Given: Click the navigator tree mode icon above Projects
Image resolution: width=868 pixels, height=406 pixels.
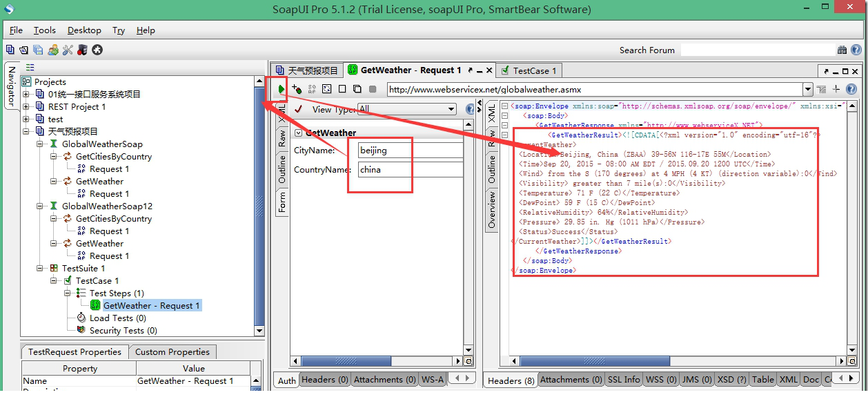Looking at the screenshot, I should point(30,68).
